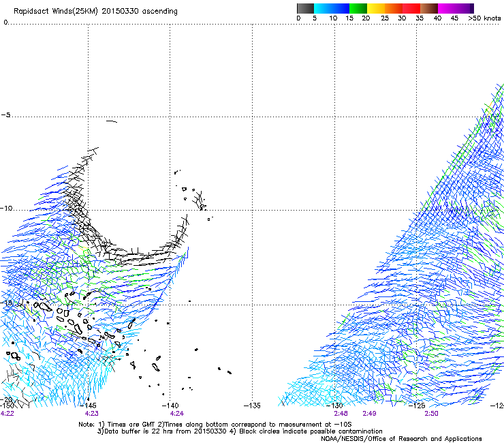504x443 pixels.
Task: Click the longitude axis label '-150'
Action: [x=7, y=406]
